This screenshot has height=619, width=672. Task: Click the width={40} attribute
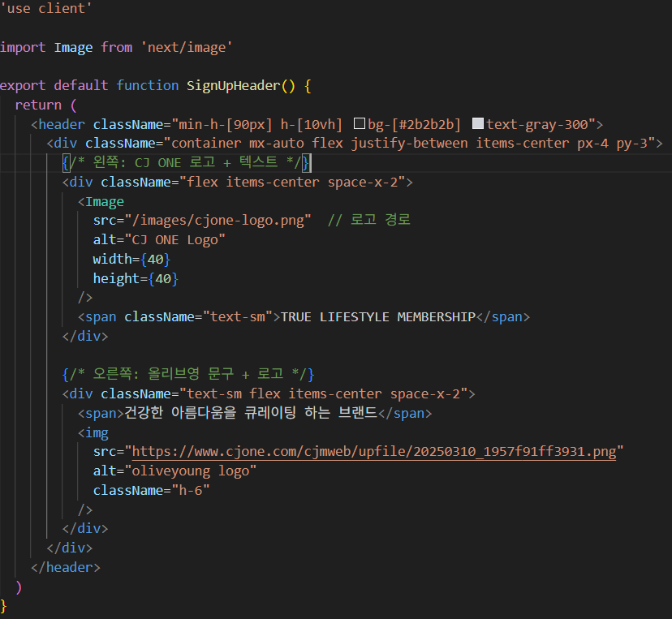[x=132, y=259]
